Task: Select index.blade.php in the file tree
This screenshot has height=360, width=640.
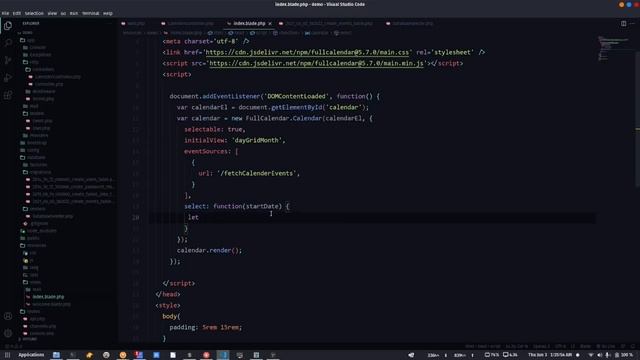Action: point(45,297)
